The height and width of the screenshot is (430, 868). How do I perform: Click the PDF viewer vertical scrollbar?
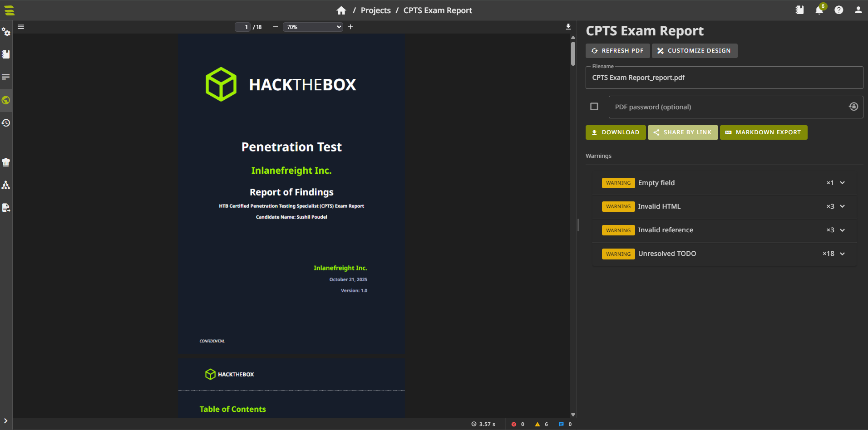click(x=573, y=54)
